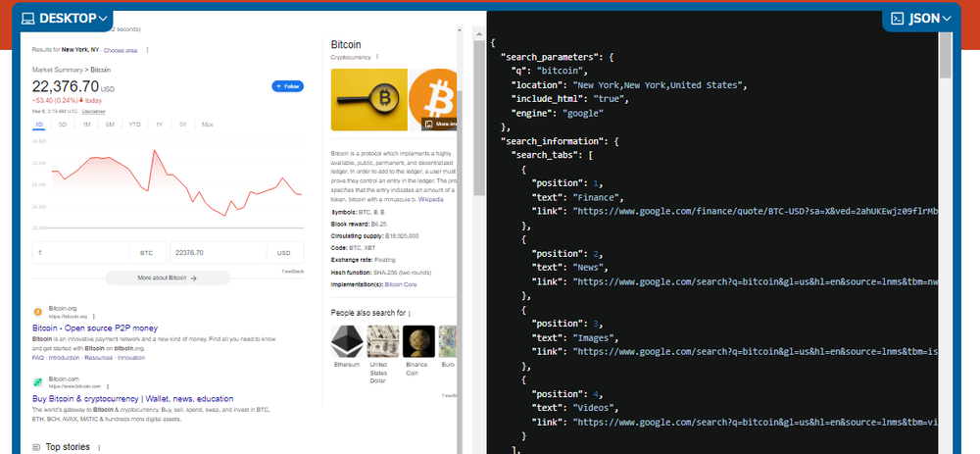Open options dots beside Cryptocurrency subtitle
The height and width of the screenshot is (454, 980).
(x=377, y=57)
